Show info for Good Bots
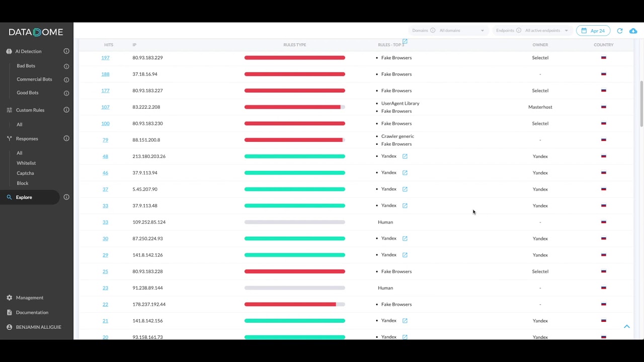 pyautogui.click(x=66, y=93)
